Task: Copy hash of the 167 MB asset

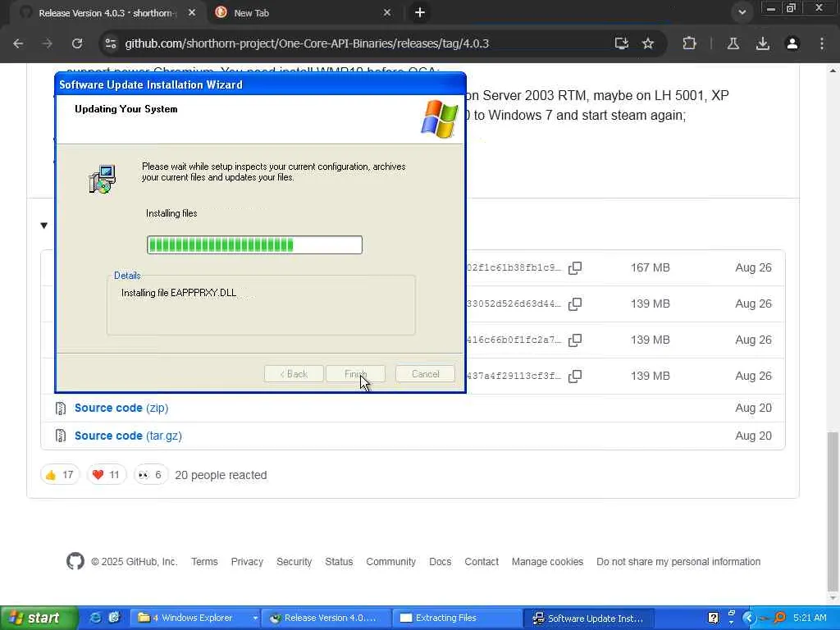Action: tap(575, 268)
